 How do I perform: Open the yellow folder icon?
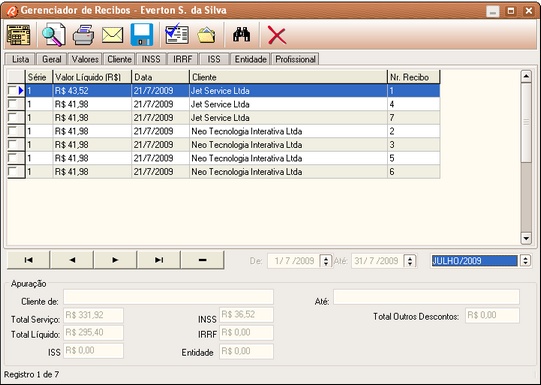(207, 35)
